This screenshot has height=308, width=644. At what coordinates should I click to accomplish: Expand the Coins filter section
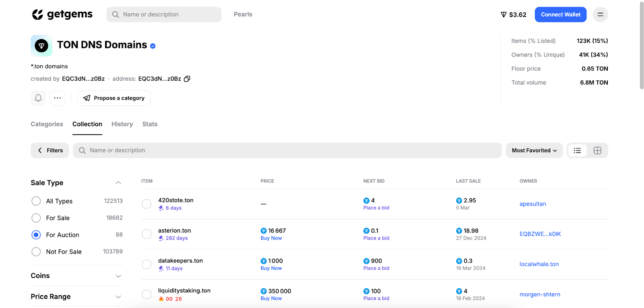coord(118,276)
